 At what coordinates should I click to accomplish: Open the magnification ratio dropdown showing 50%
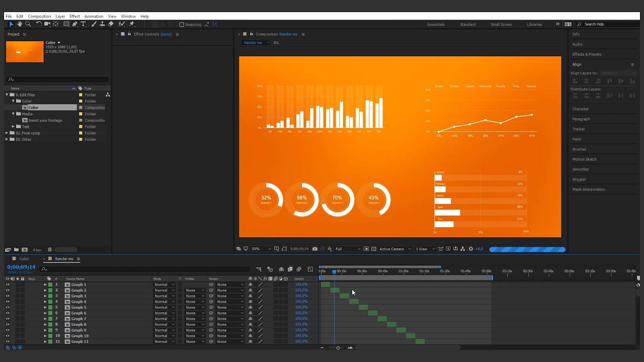point(261,249)
